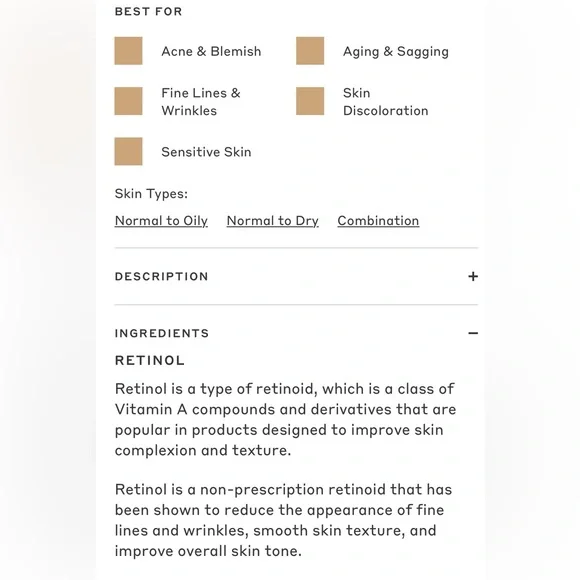Expand the DESCRIPTION section header
580x580 pixels.
pos(296,276)
